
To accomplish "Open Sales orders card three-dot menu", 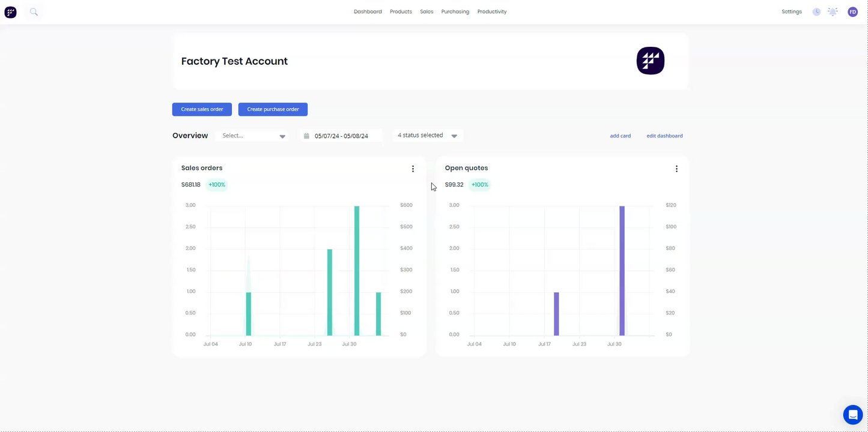I will [x=413, y=169].
